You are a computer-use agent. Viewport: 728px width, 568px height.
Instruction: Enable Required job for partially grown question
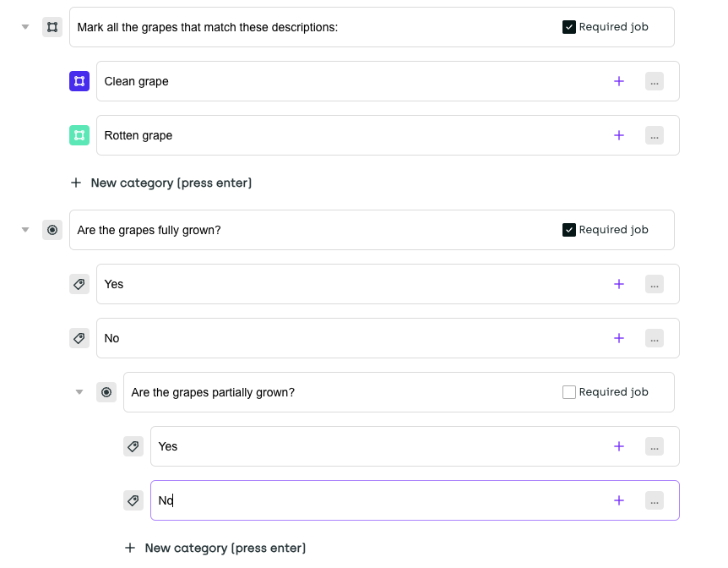coord(569,392)
